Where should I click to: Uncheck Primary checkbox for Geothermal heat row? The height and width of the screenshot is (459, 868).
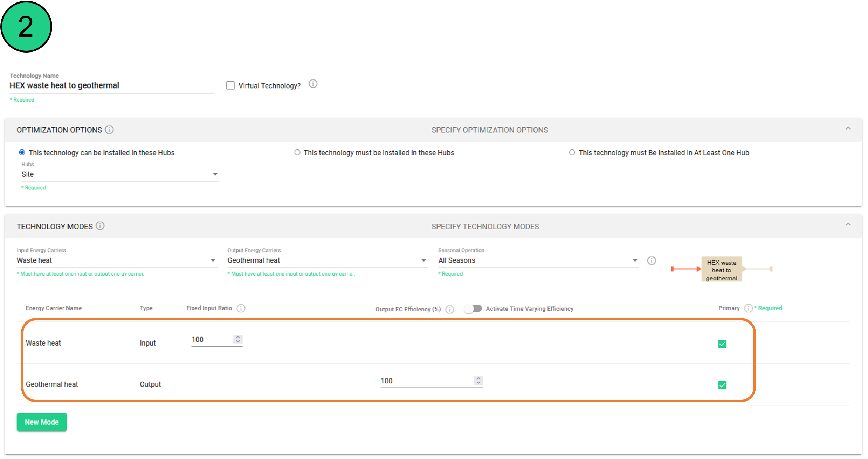pos(722,385)
